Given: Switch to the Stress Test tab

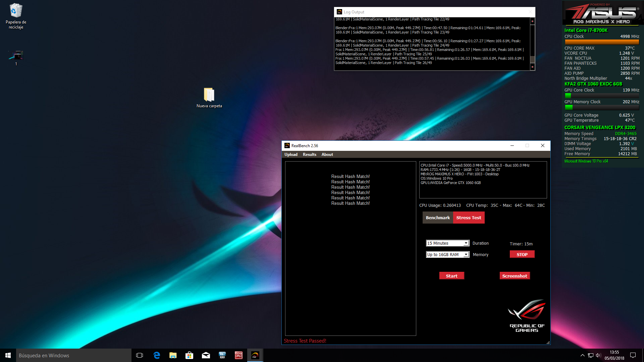Looking at the screenshot, I should [469, 218].
